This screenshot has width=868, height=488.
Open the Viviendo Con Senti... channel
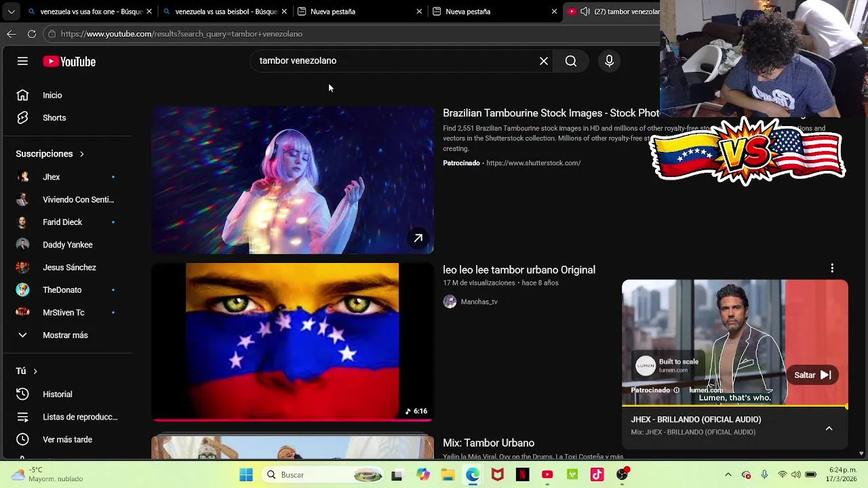tap(66, 200)
